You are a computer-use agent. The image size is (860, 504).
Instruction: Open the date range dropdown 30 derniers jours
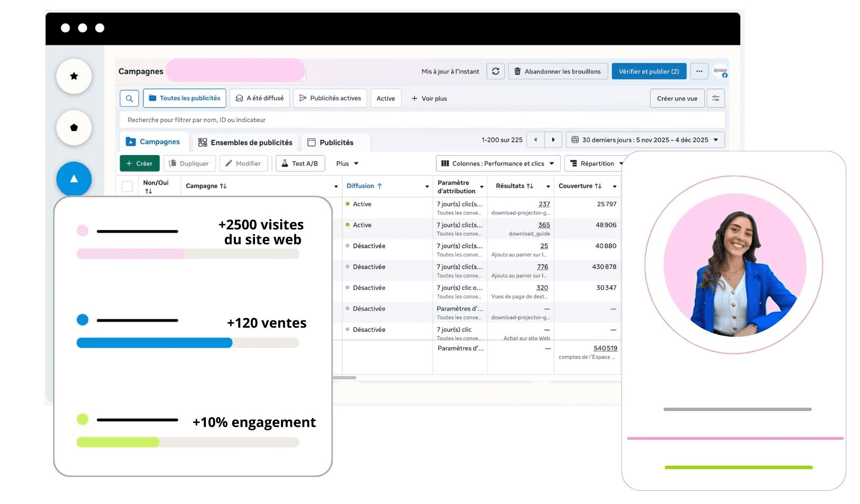click(x=645, y=140)
